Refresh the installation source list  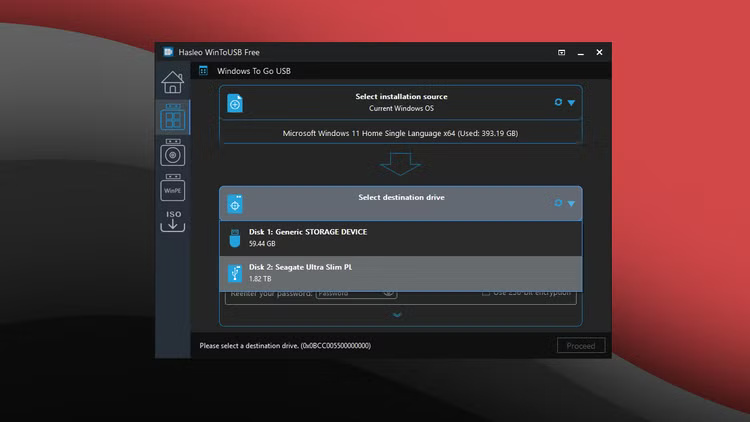pos(558,102)
